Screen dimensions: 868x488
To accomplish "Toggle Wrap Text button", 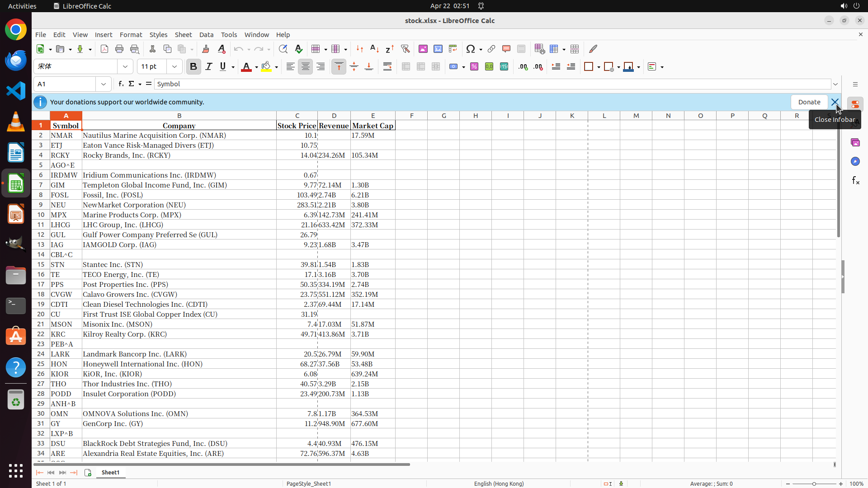I will (387, 67).
